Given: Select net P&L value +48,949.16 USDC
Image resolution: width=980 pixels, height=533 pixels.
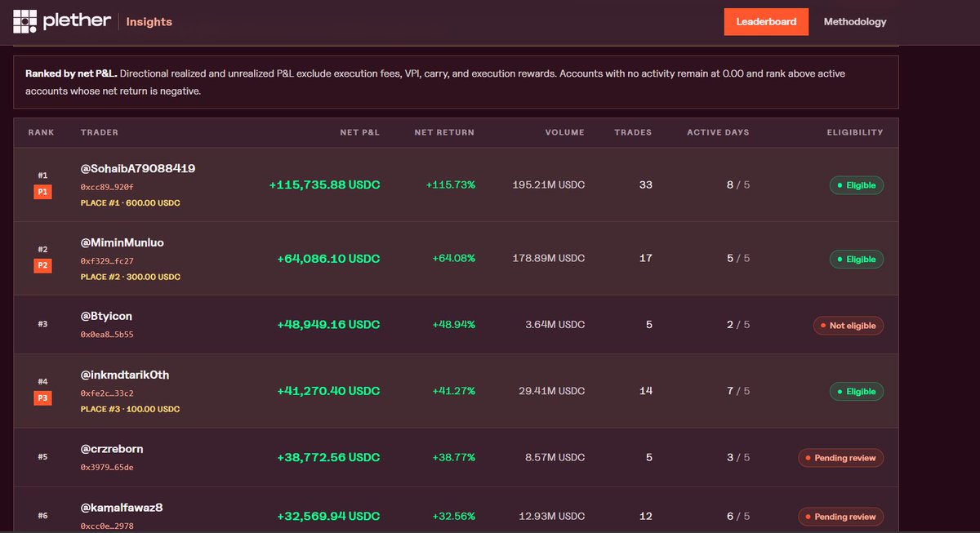Looking at the screenshot, I should pyautogui.click(x=328, y=324).
